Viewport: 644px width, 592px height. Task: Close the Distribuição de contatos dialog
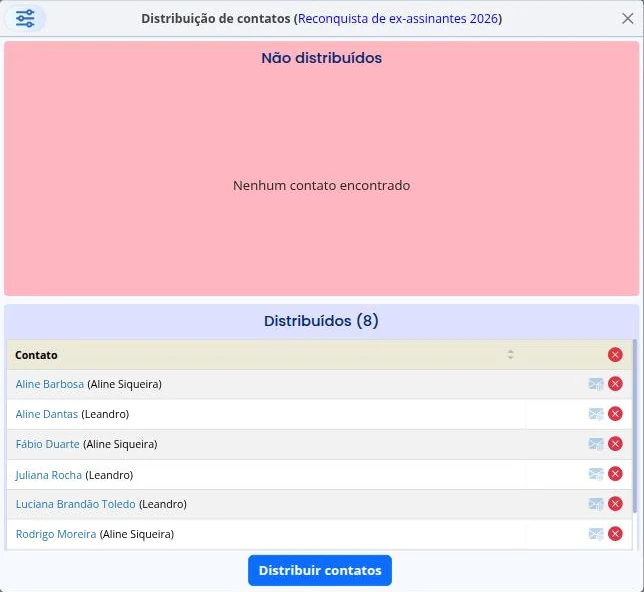pyautogui.click(x=627, y=18)
